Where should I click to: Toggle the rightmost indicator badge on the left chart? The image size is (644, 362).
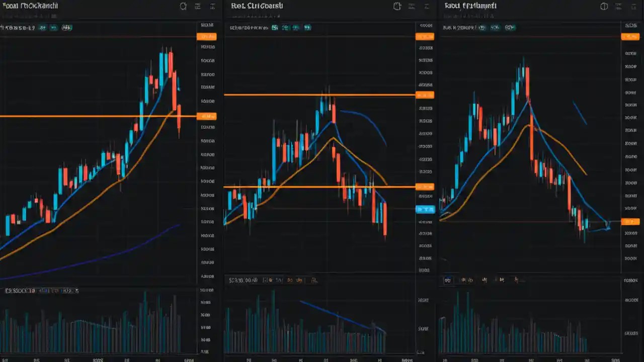pos(67,28)
